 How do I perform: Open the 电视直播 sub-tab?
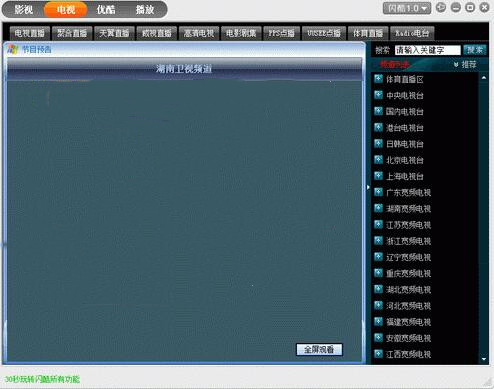pyautogui.click(x=30, y=33)
